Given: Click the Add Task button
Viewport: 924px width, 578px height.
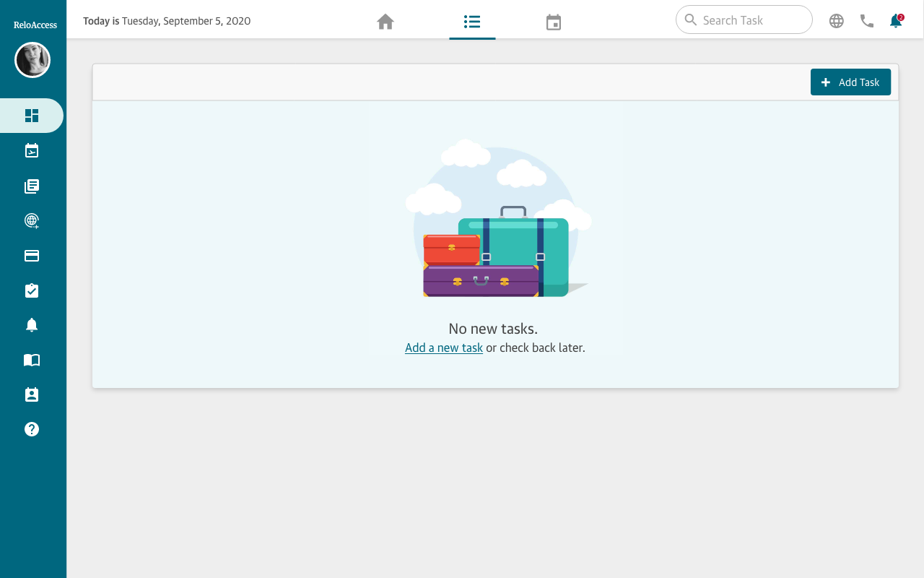Looking at the screenshot, I should coord(850,82).
